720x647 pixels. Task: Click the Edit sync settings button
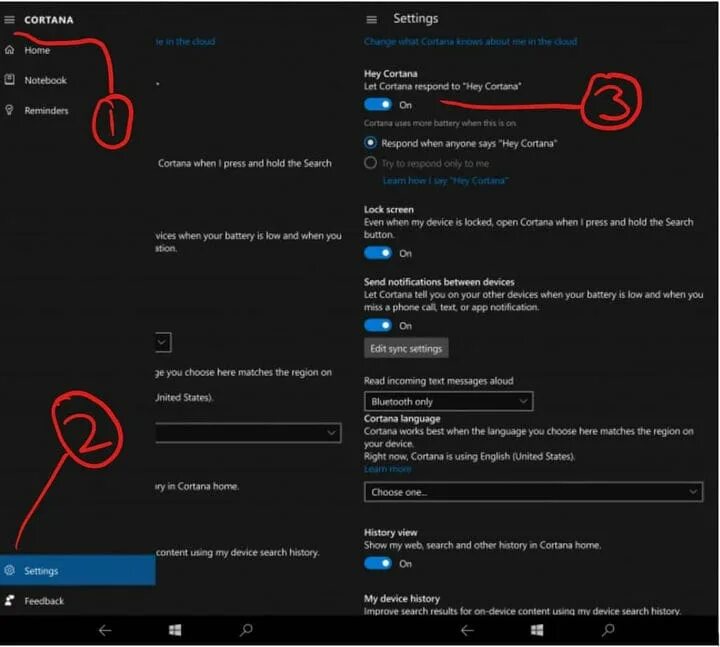point(406,349)
